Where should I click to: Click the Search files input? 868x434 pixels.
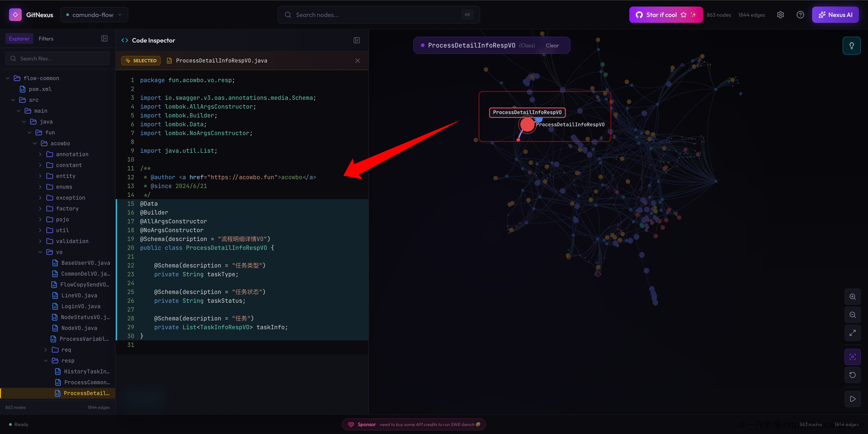[58, 59]
